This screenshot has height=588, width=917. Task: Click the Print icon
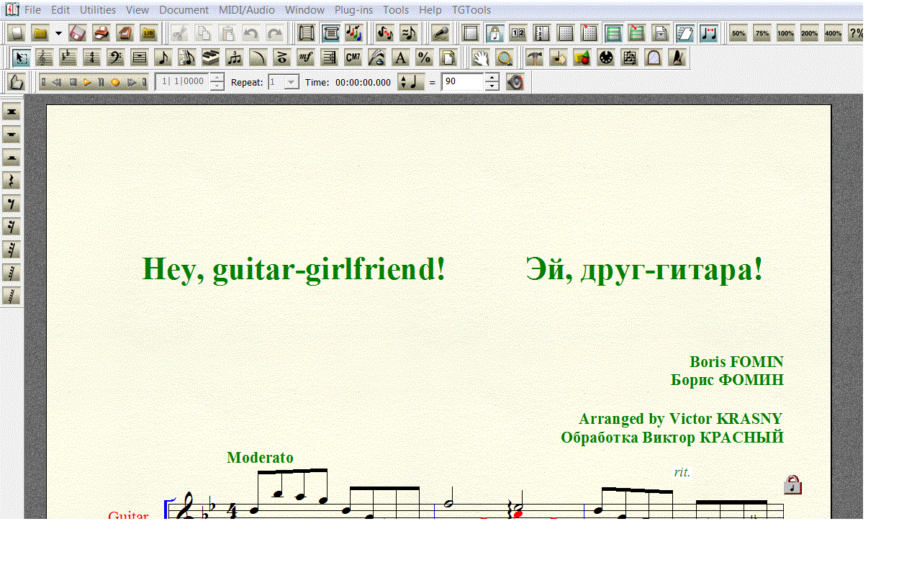pyautogui.click(x=101, y=33)
